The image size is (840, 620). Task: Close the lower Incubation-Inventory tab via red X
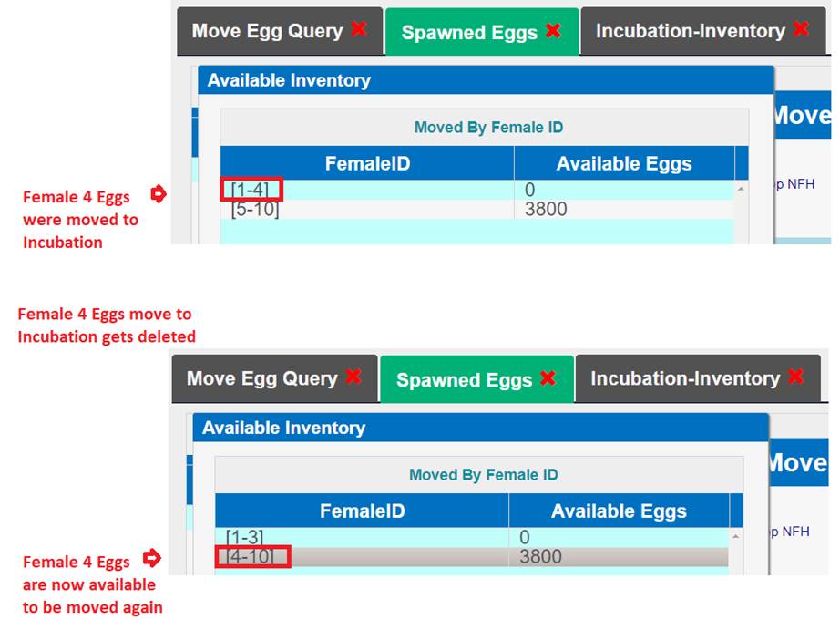(x=795, y=377)
